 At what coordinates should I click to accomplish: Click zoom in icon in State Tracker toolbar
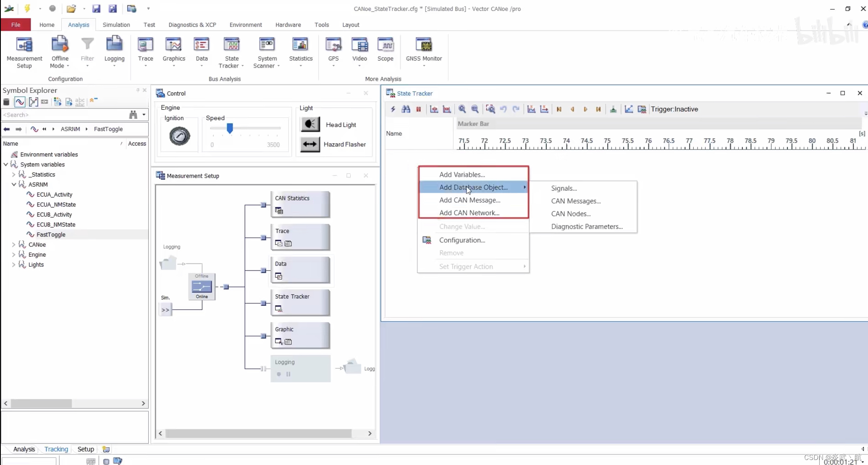click(462, 109)
